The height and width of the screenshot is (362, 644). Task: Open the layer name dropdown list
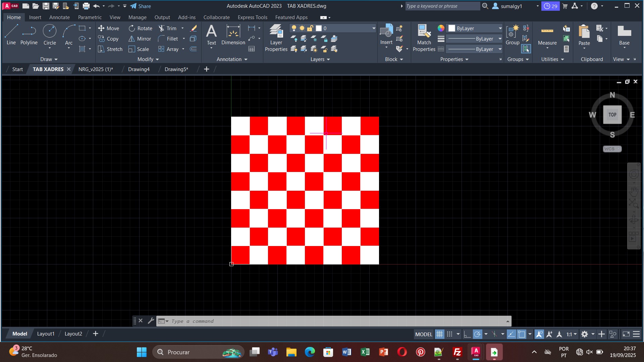[x=374, y=28]
